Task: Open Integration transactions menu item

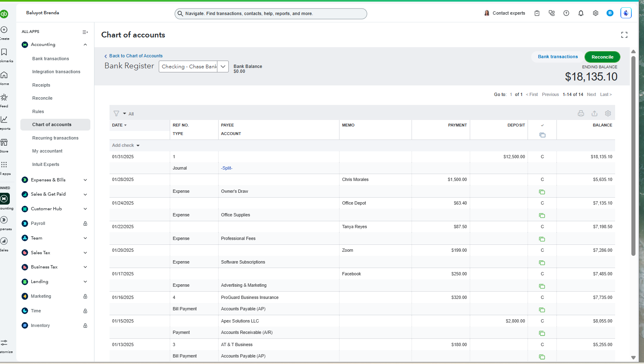Action: [56, 72]
